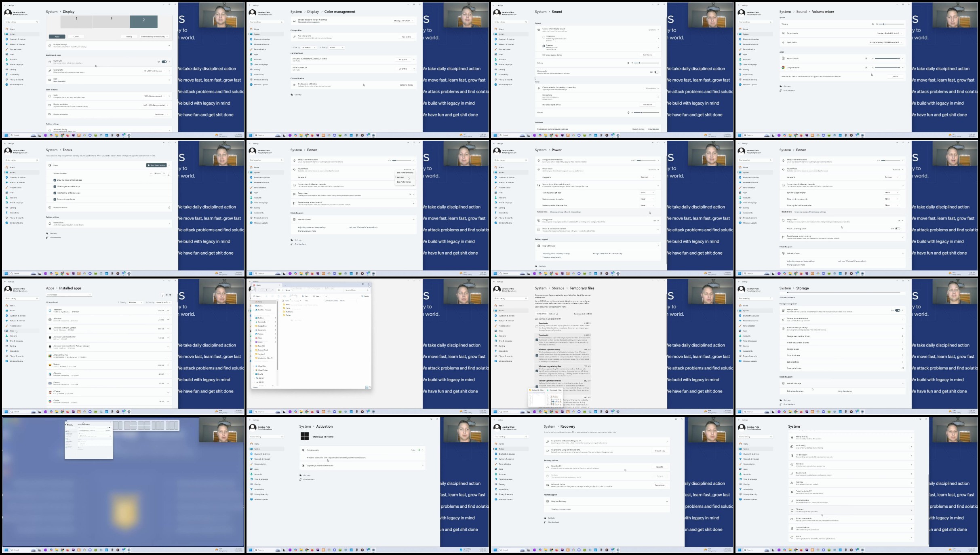
Task: Click the Windows 11 Home logo on Activation page
Action: [305, 436]
